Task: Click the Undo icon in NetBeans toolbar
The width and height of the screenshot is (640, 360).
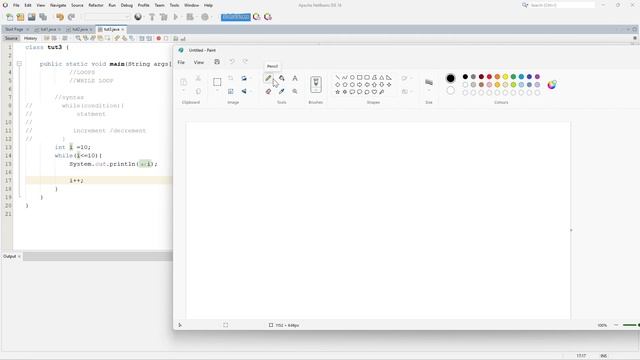Action: point(60,17)
